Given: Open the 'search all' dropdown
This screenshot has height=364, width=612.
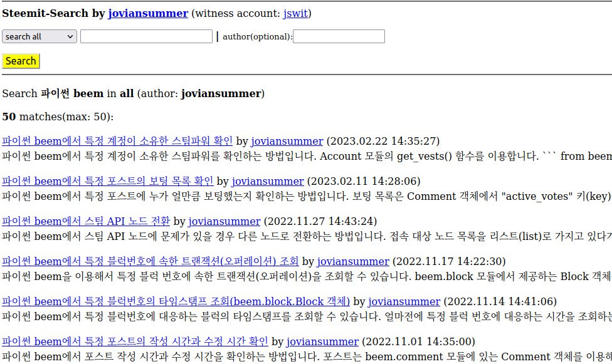Looking at the screenshot, I should [x=40, y=36].
